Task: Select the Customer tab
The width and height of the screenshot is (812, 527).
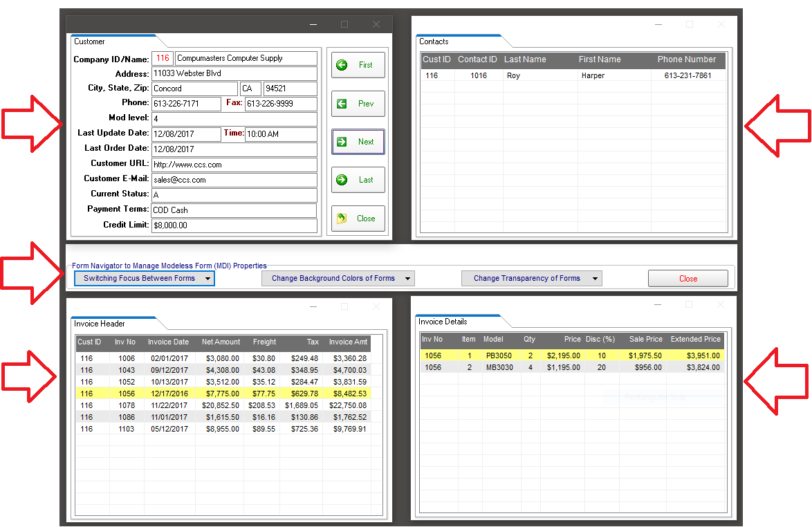Action: tap(90, 41)
